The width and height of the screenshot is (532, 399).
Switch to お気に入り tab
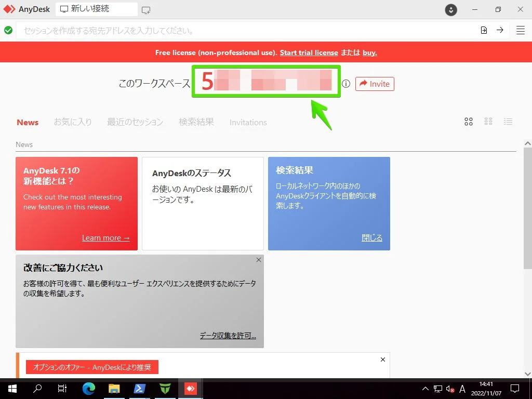pos(73,122)
